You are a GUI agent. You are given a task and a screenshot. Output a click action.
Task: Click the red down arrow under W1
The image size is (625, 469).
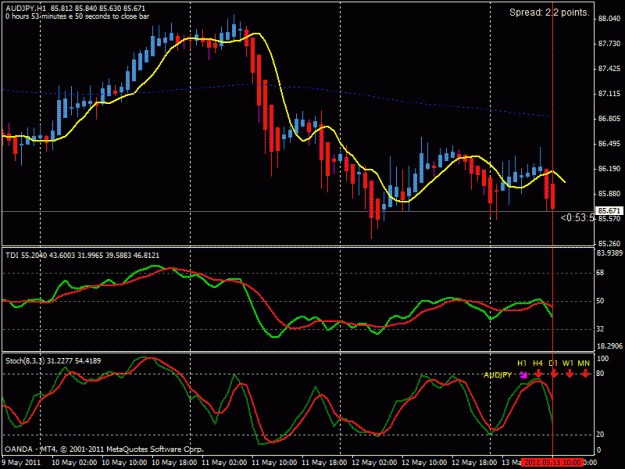[x=569, y=374]
